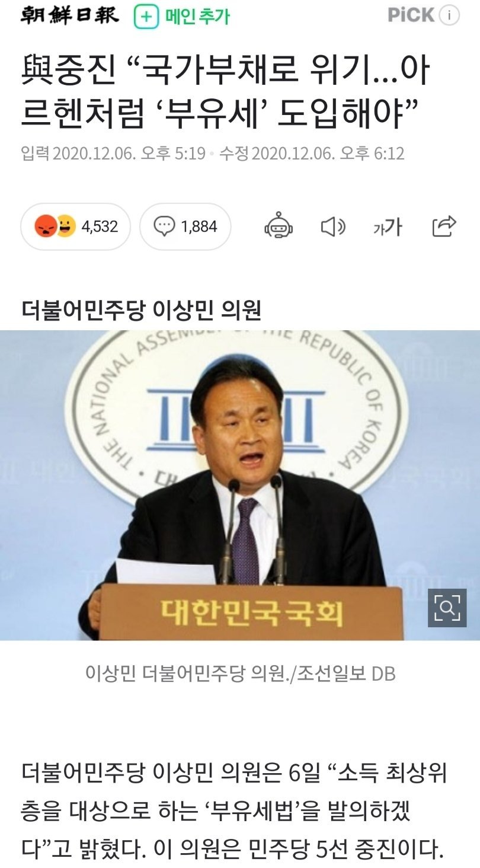
Task: Add publisher via 메인추가 button
Action: 182,16
